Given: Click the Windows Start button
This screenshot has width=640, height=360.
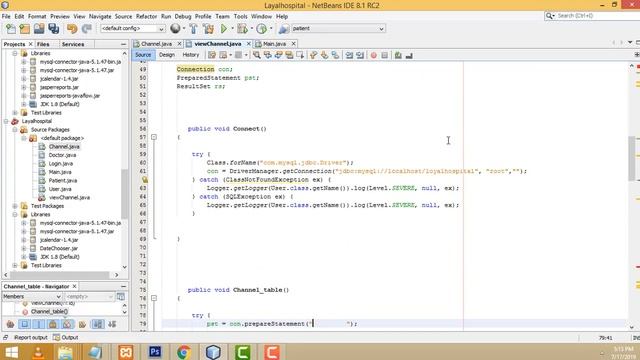Looking at the screenshot, I should point(11,352).
